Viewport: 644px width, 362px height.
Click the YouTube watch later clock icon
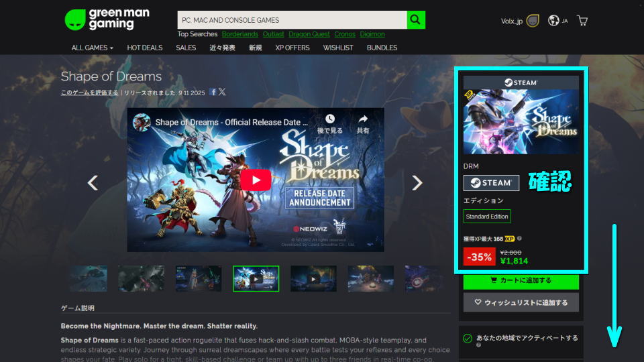click(330, 119)
